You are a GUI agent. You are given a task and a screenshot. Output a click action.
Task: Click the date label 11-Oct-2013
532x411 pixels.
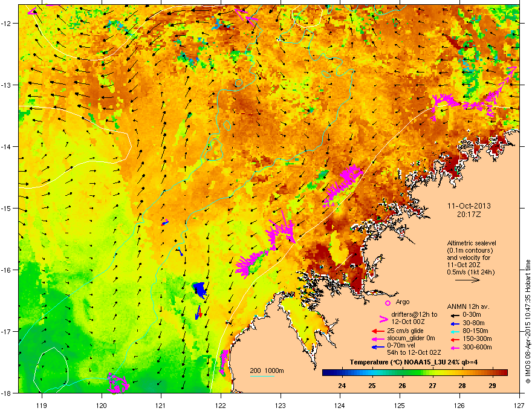(x=469, y=206)
